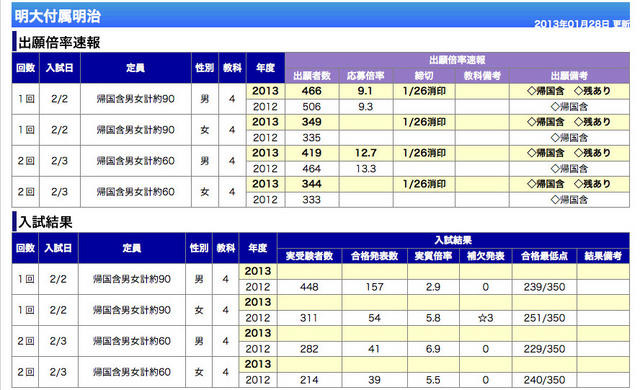Click 1/26消印 deadline in the 466 row
Viewport: 640px width, 390px height.
pos(424,91)
